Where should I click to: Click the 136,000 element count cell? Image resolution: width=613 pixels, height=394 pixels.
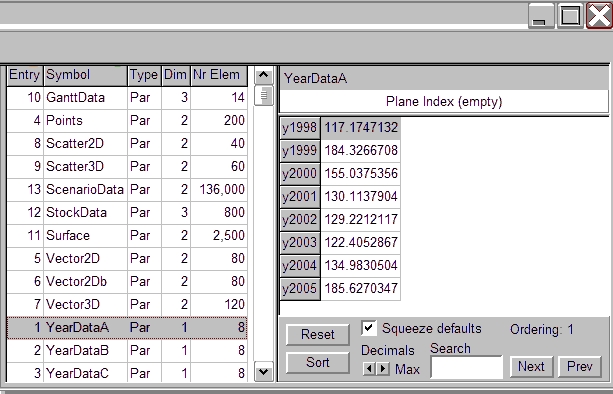(x=219, y=190)
